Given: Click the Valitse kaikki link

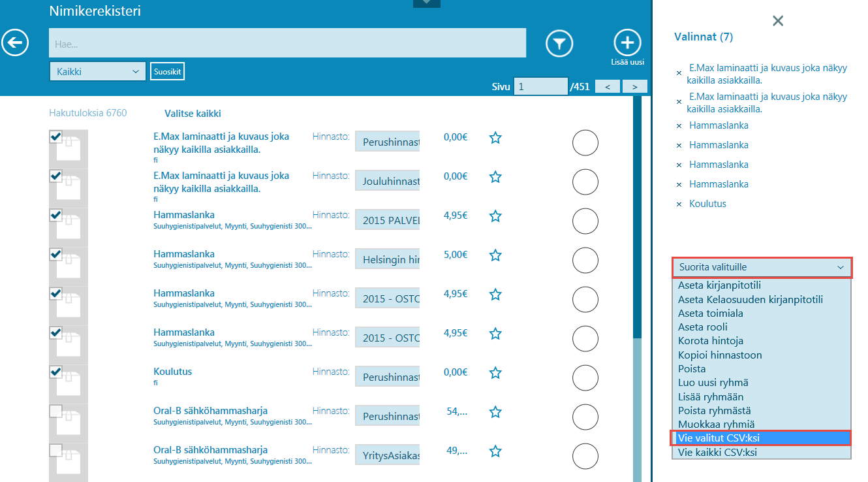Looking at the screenshot, I should pos(193,114).
